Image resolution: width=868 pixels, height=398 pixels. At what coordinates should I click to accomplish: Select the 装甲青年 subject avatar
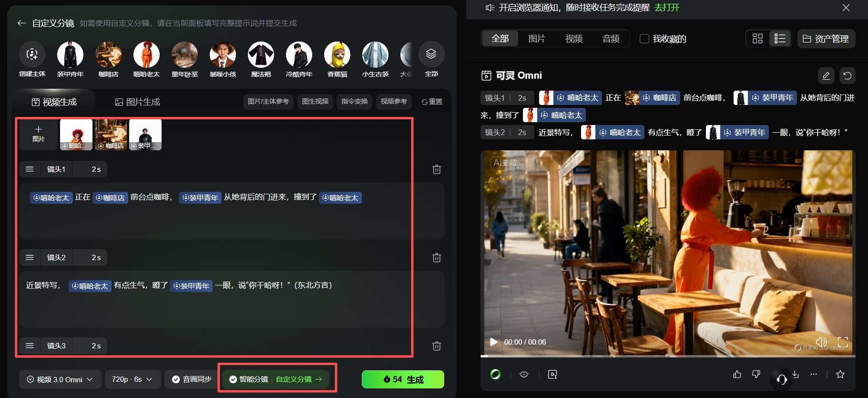click(x=70, y=54)
